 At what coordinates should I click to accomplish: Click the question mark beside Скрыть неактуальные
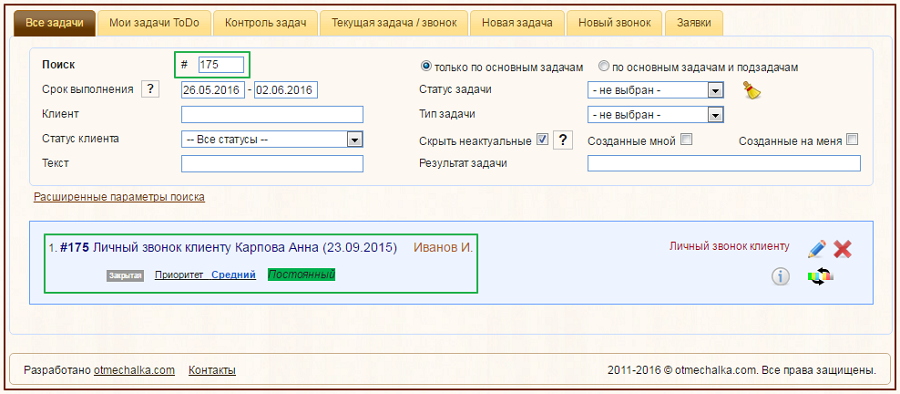pos(563,140)
